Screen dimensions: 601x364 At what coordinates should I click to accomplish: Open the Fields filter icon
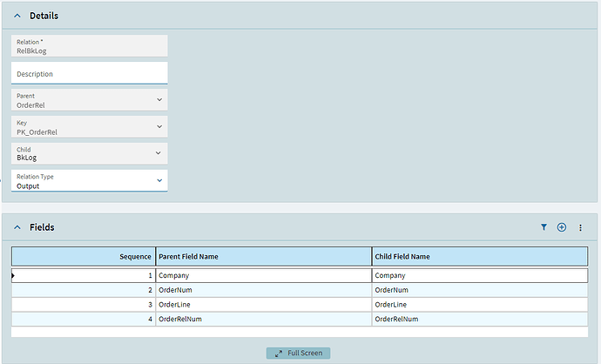[x=544, y=227]
